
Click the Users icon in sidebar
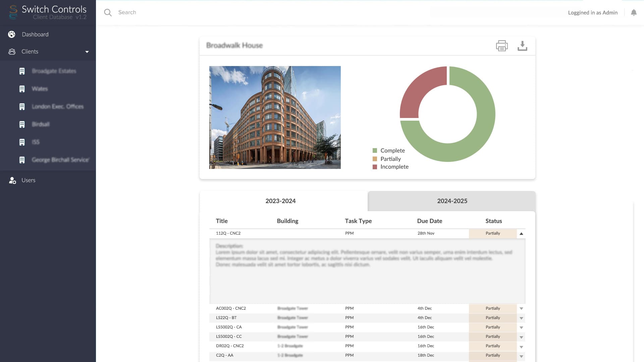coord(12,181)
